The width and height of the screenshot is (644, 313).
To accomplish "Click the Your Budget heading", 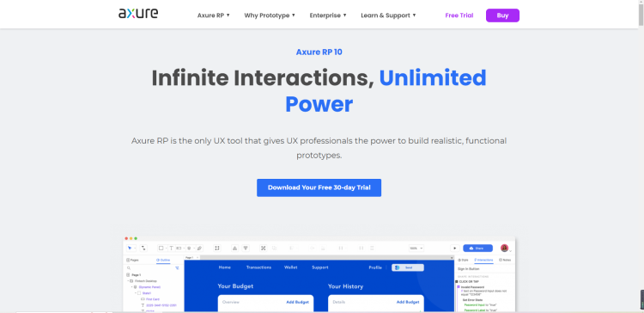I will tap(235, 286).
